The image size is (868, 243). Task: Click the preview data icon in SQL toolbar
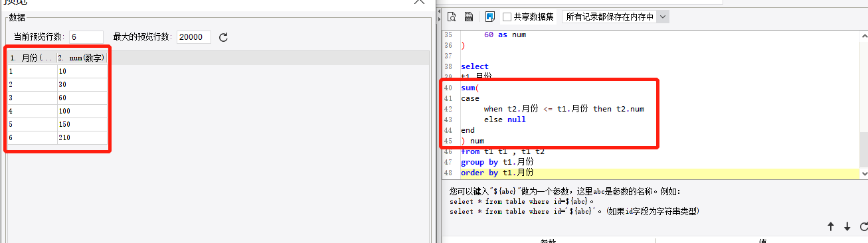(x=452, y=17)
